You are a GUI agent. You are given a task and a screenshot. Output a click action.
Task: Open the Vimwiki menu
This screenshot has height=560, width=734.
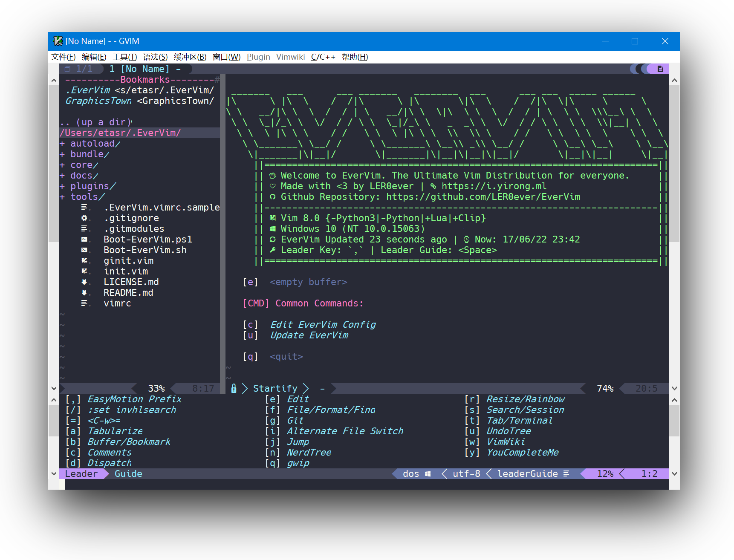click(290, 57)
